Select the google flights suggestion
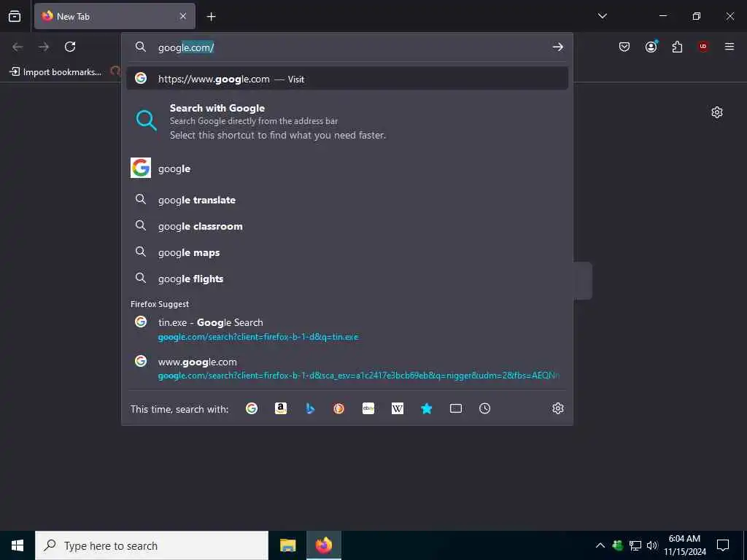This screenshot has width=747, height=560. click(x=347, y=278)
